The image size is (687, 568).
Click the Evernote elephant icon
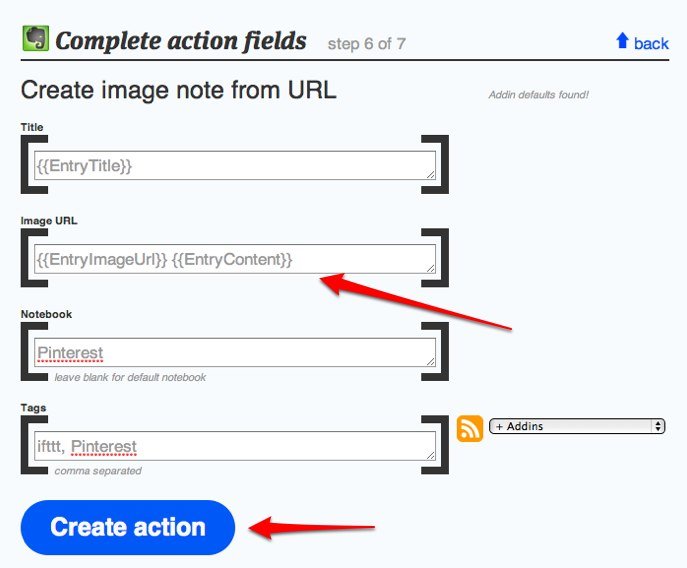pos(36,39)
